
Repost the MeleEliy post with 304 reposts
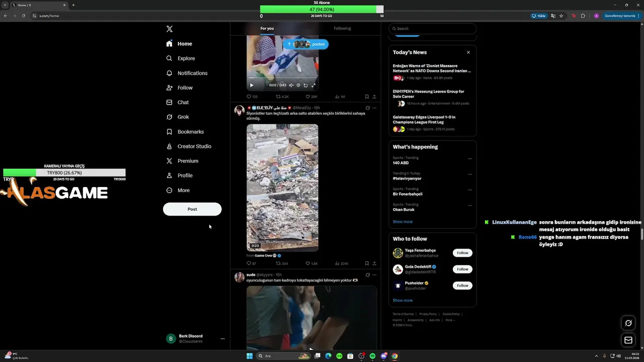282,263
